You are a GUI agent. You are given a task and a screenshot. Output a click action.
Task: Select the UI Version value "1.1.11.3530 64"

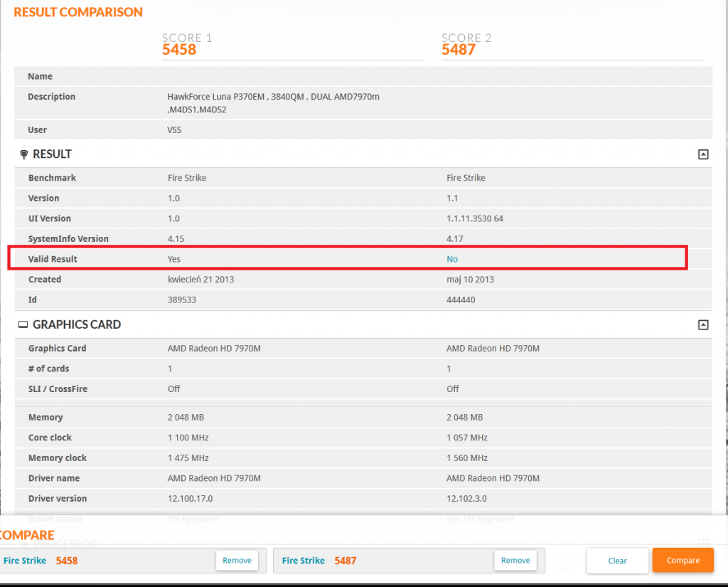475,218
